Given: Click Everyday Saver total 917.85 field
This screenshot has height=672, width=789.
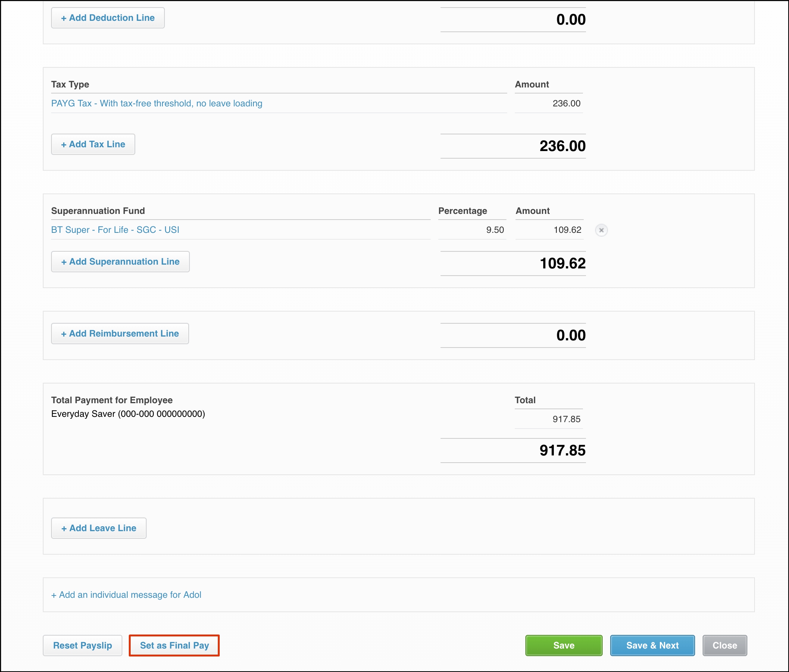Looking at the screenshot, I should tap(549, 419).
